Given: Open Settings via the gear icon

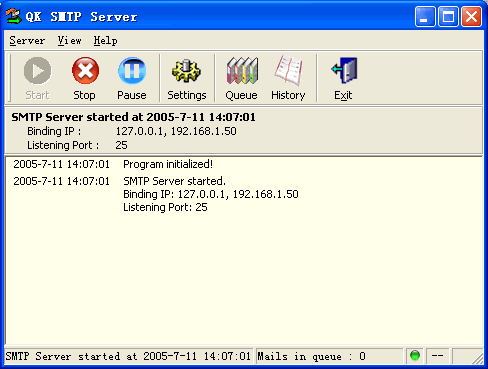Looking at the screenshot, I should (x=186, y=71).
